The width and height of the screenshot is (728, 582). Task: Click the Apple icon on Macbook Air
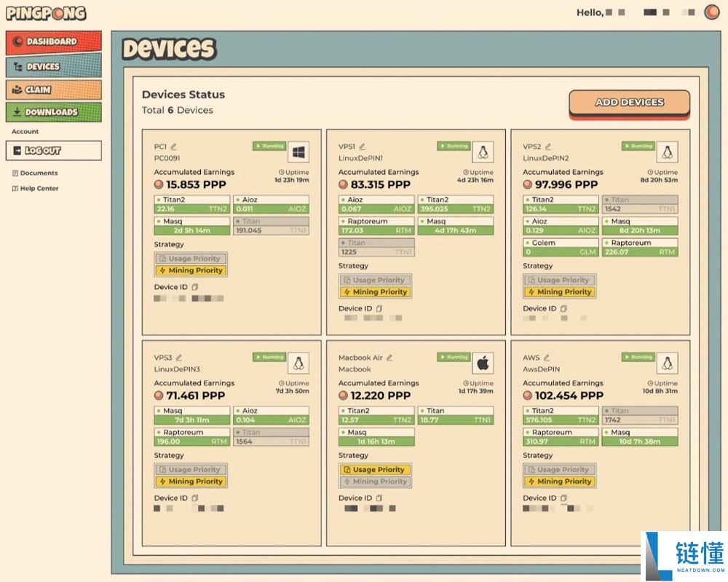tap(483, 363)
